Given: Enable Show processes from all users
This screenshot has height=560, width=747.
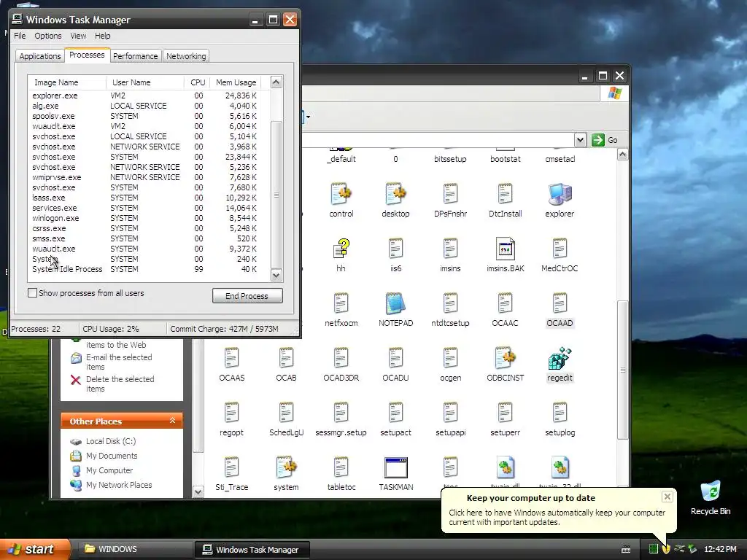Looking at the screenshot, I should click(x=32, y=293).
